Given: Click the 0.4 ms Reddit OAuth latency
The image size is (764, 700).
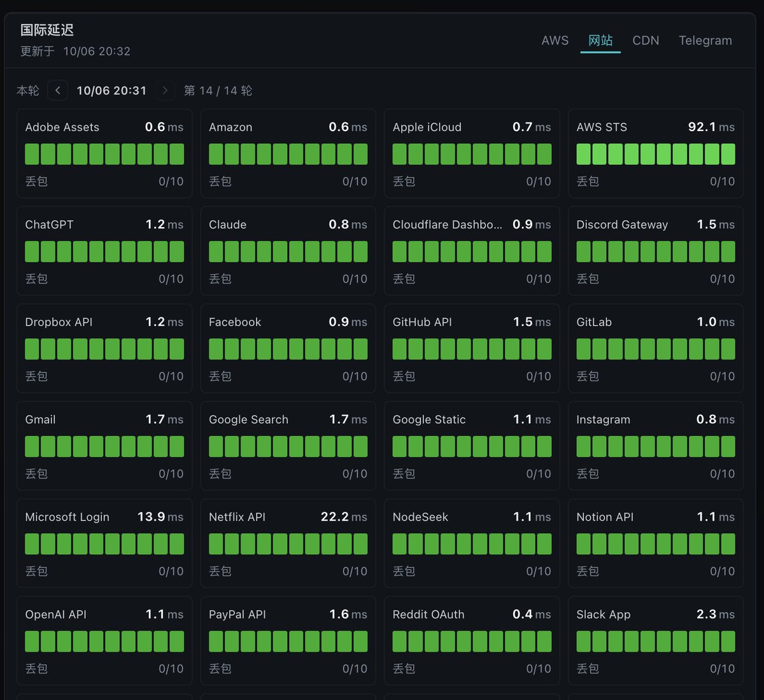Looking at the screenshot, I should pos(532,614).
